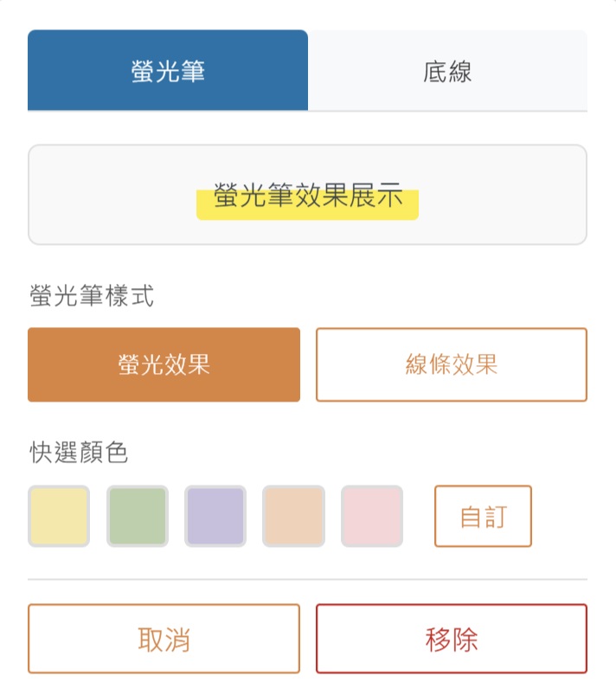Viewport: 616px width, 695px height.
Task: Pick the orange highlight color swatch
Action: click(x=293, y=515)
